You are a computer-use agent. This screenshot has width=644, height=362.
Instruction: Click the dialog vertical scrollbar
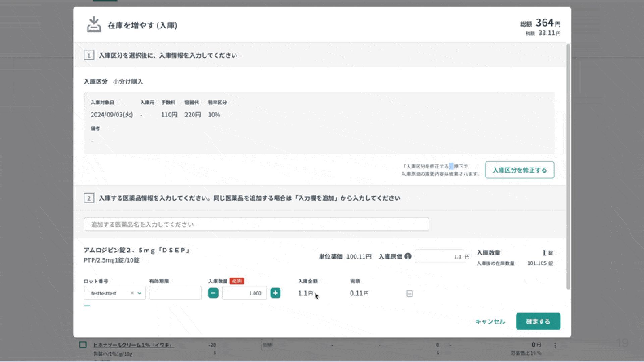click(x=568, y=167)
